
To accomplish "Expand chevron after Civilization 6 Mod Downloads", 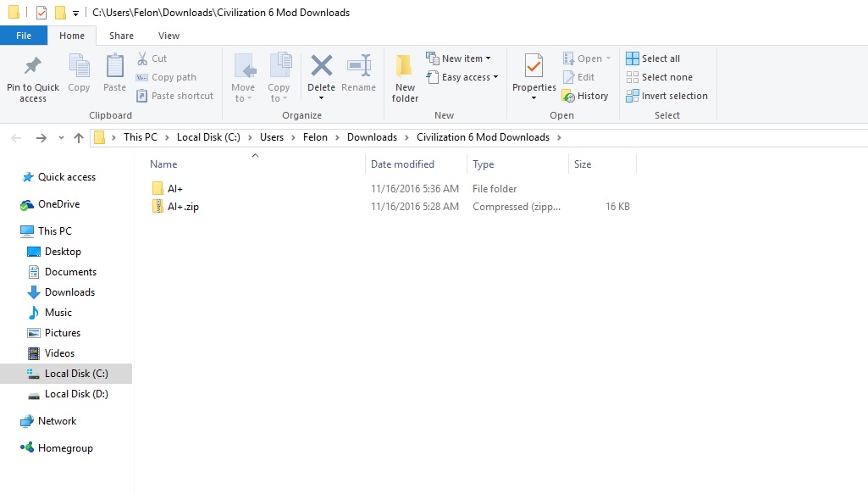I will coord(559,137).
